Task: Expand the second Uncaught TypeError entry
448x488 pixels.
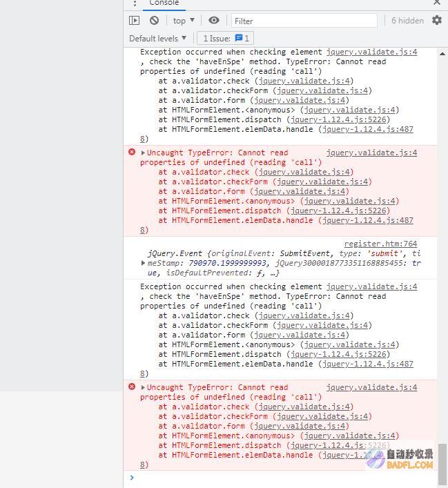Action: (x=143, y=387)
